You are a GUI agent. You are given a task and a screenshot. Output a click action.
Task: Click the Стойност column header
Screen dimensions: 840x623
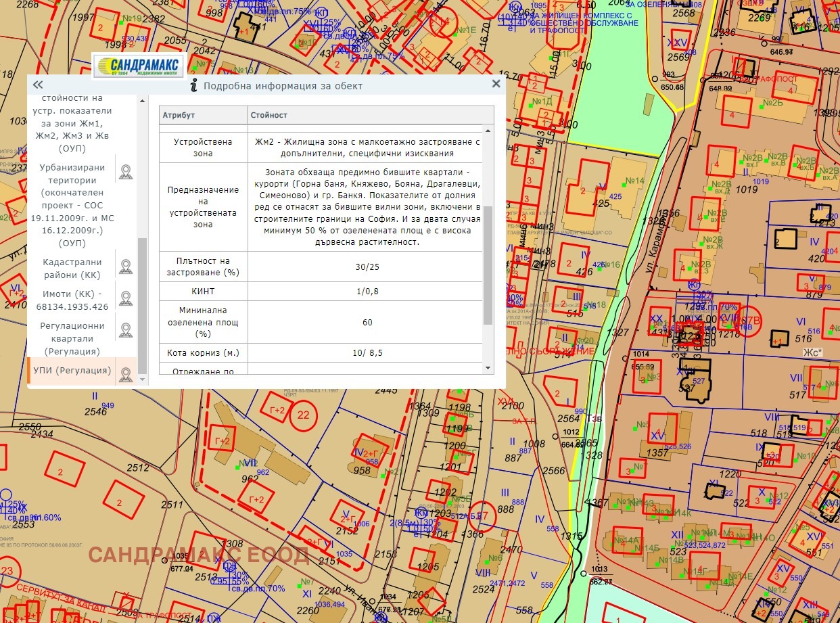tap(269, 116)
